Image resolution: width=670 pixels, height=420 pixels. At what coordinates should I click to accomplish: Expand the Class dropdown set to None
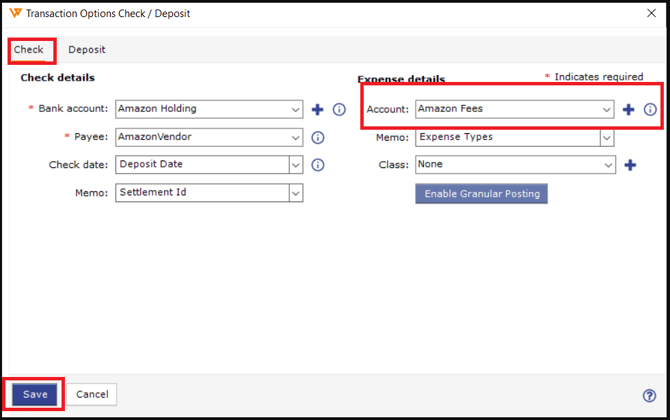[x=607, y=165]
